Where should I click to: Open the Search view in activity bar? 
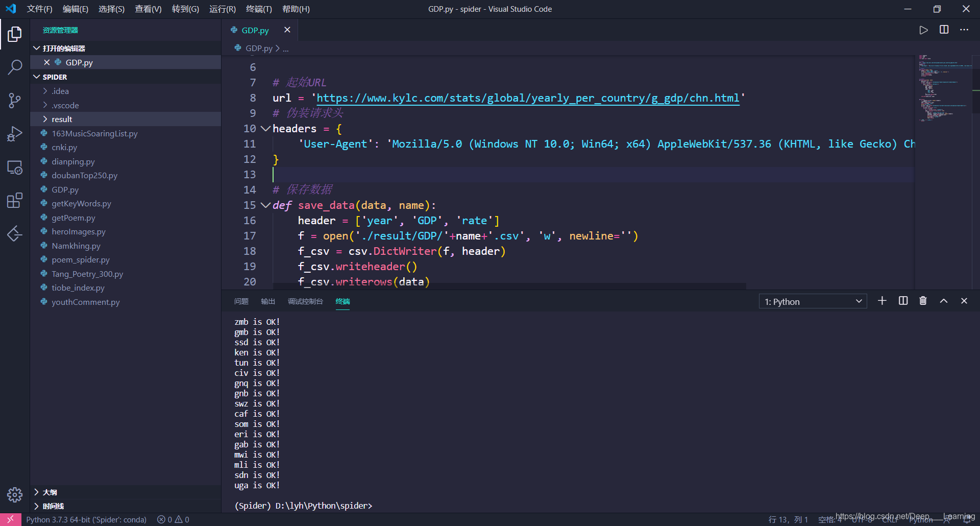[x=15, y=67]
